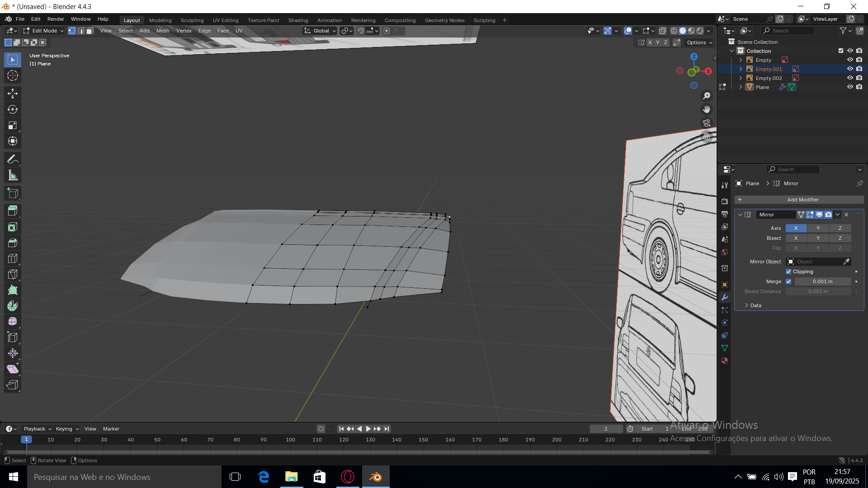The width and height of the screenshot is (868, 488).
Task: Open the Edit Mode dropdown
Action: pos(44,31)
